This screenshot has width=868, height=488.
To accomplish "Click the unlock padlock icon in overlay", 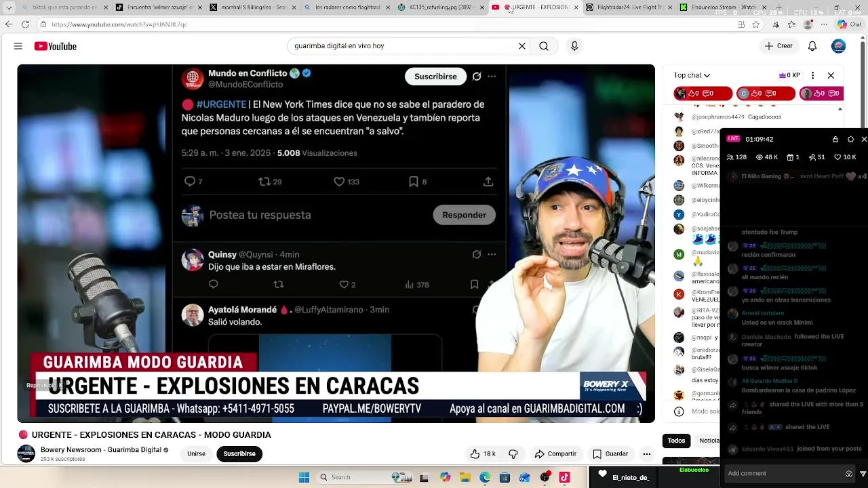I will click(835, 139).
